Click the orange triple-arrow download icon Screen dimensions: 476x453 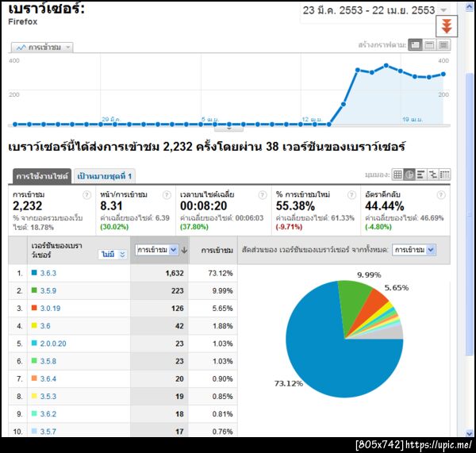(x=447, y=26)
